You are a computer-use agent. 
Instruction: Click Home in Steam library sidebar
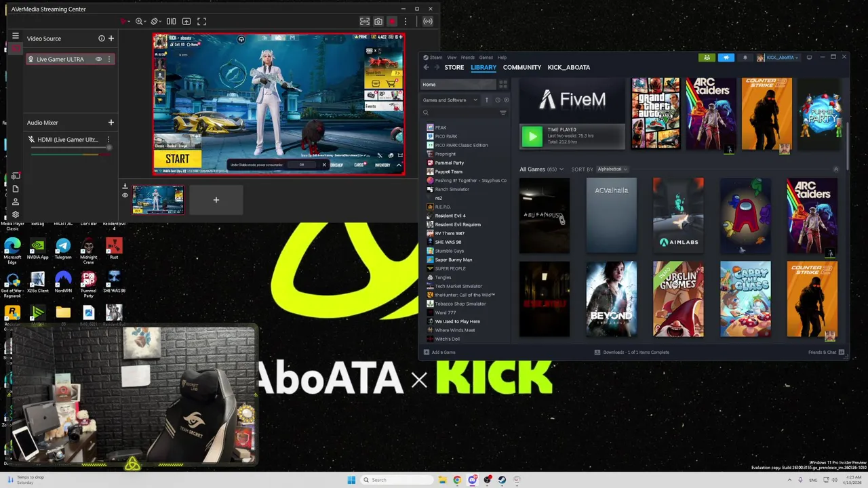coord(459,85)
